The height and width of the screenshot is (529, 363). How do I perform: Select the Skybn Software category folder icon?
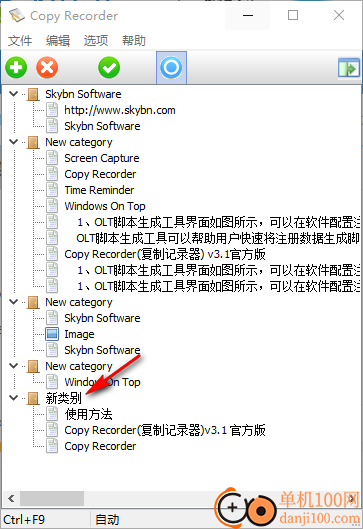[33, 94]
